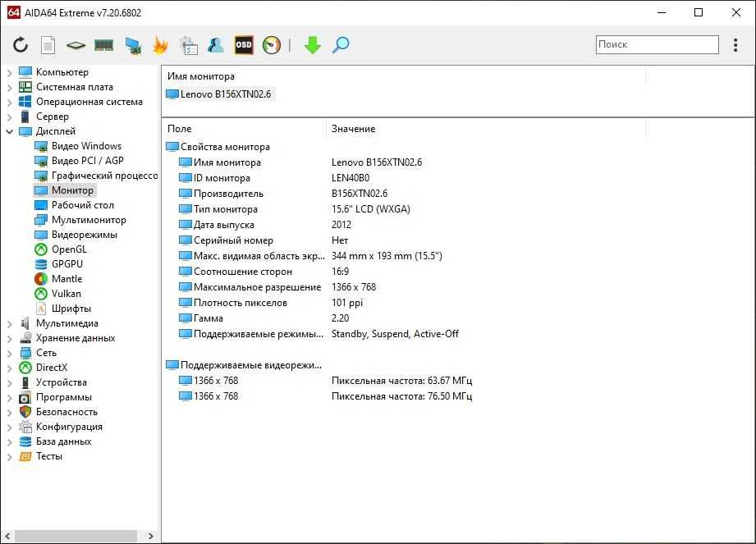Open the monitor diagnostics toolbar icon
The width and height of the screenshot is (756, 544).
tap(133, 45)
